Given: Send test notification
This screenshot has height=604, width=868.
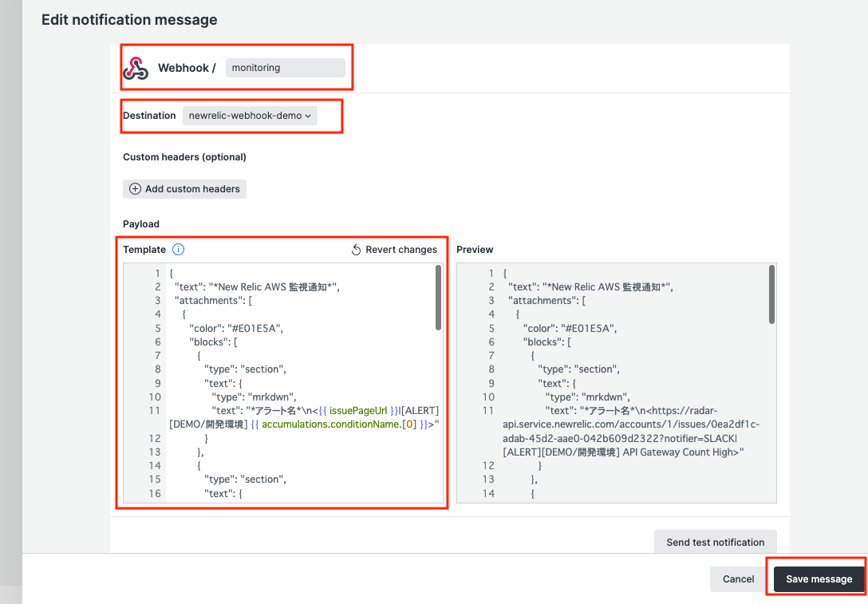Looking at the screenshot, I should (x=715, y=542).
